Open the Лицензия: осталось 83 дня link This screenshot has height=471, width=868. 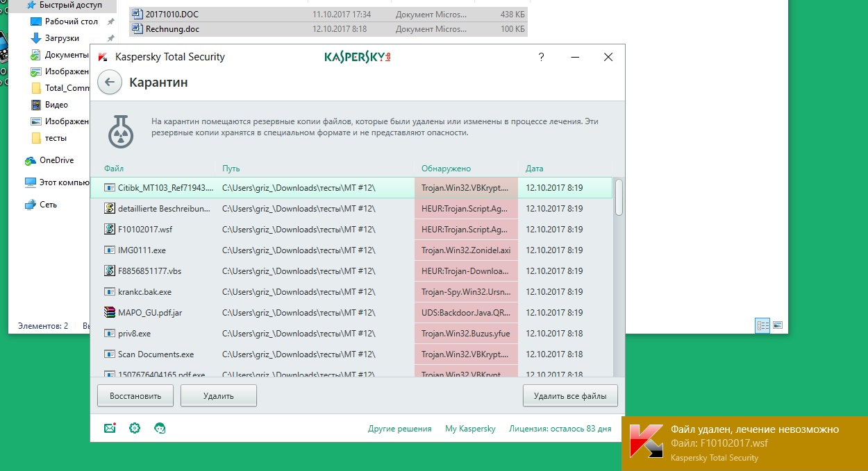[560, 429]
